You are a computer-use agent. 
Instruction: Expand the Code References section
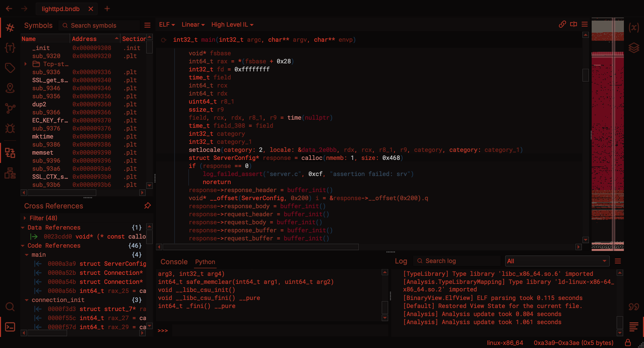click(x=24, y=245)
